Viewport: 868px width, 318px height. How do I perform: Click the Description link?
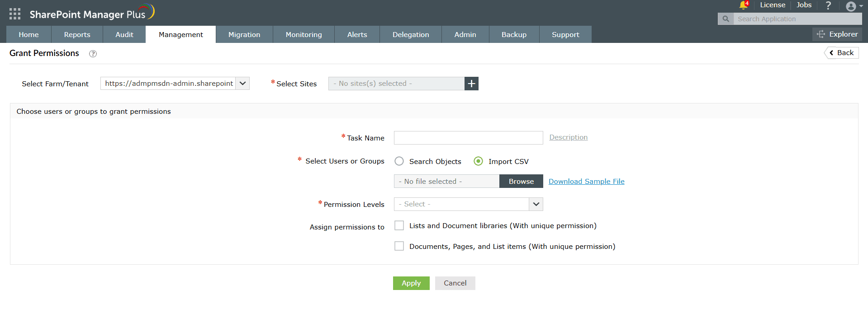pos(568,137)
